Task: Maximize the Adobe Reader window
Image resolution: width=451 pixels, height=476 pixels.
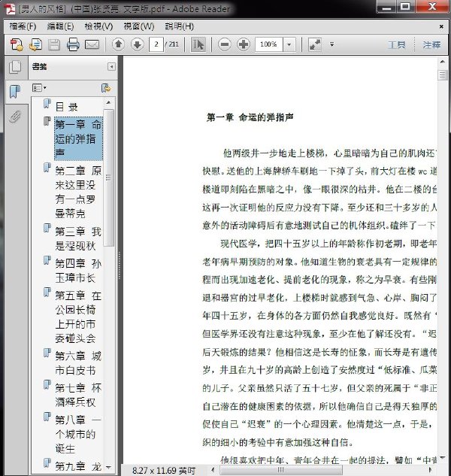Action: (x=405, y=7)
